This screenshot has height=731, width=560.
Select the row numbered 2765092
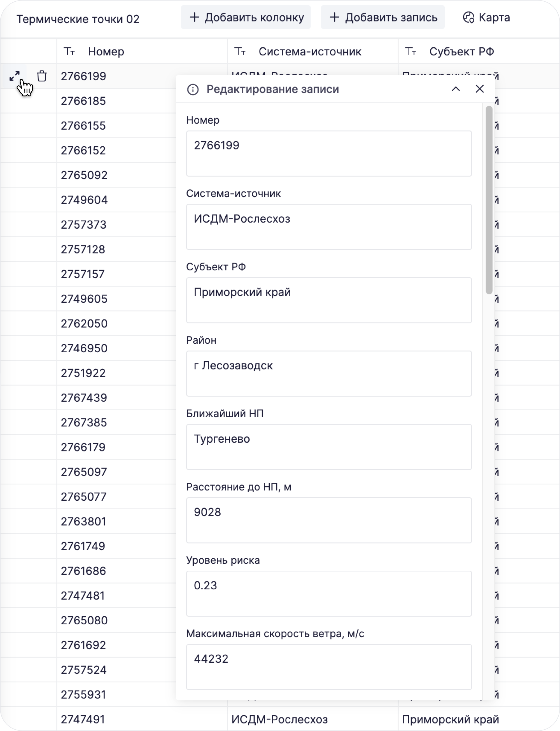[x=84, y=175]
